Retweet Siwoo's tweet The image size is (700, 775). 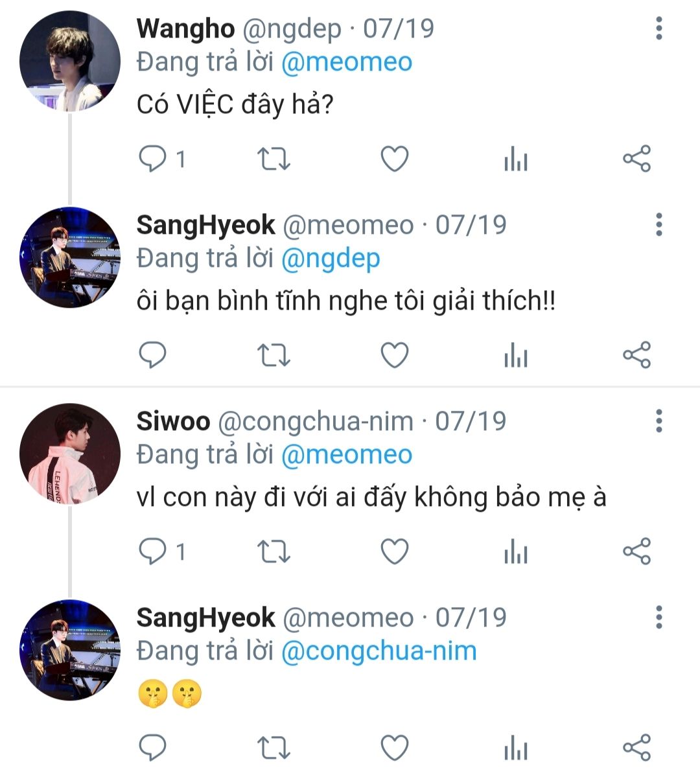274,551
